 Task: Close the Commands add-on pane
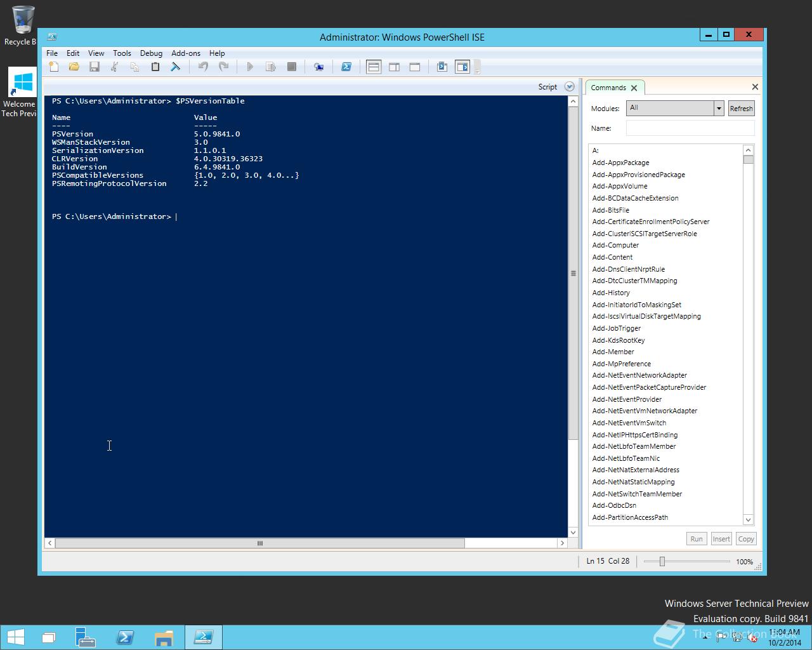[755, 87]
